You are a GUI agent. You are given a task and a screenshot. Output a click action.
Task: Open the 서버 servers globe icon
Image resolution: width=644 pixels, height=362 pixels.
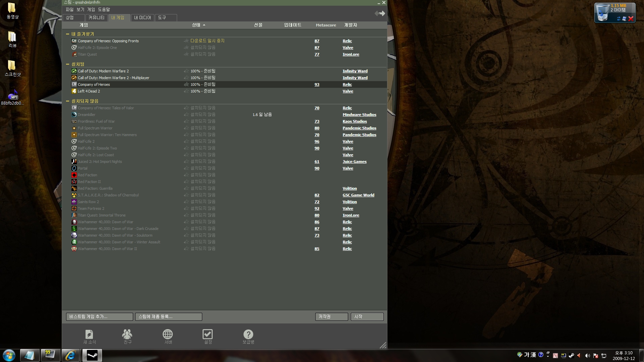tap(168, 335)
